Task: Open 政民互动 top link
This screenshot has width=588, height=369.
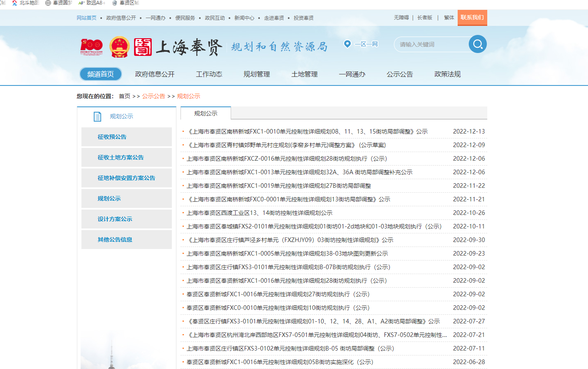Action: [x=215, y=18]
